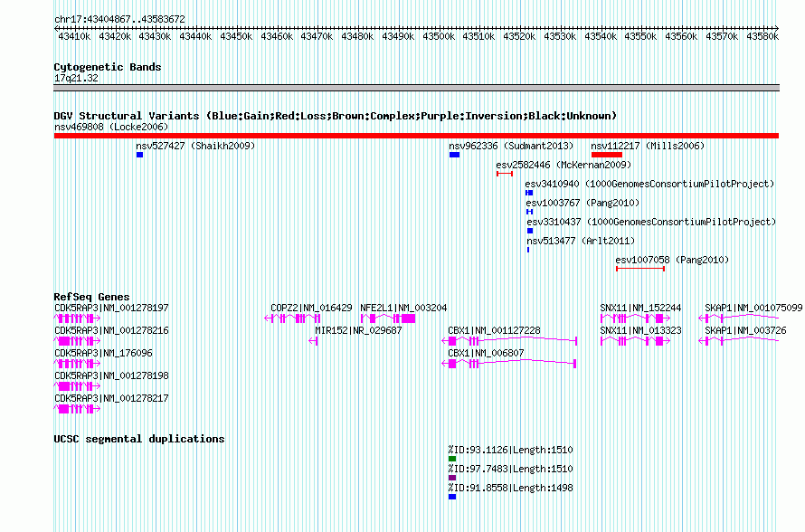Image resolution: width=805 pixels, height=532 pixels.
Task: Click the purple segmental duplication %ID:97.7483 block
Action: click(x=452, y=478)
